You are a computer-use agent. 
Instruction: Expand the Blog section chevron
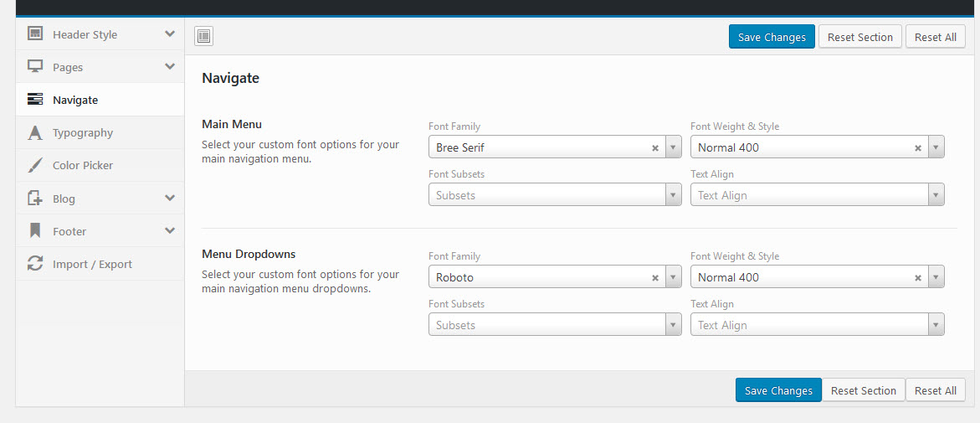click(169, 198)
